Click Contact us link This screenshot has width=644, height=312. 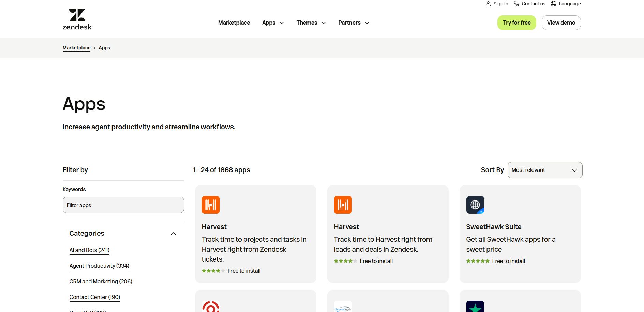(x=533, y=4)
